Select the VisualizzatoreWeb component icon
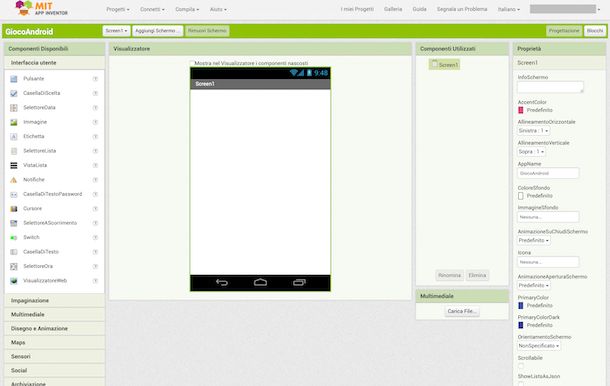 point(14,281)
